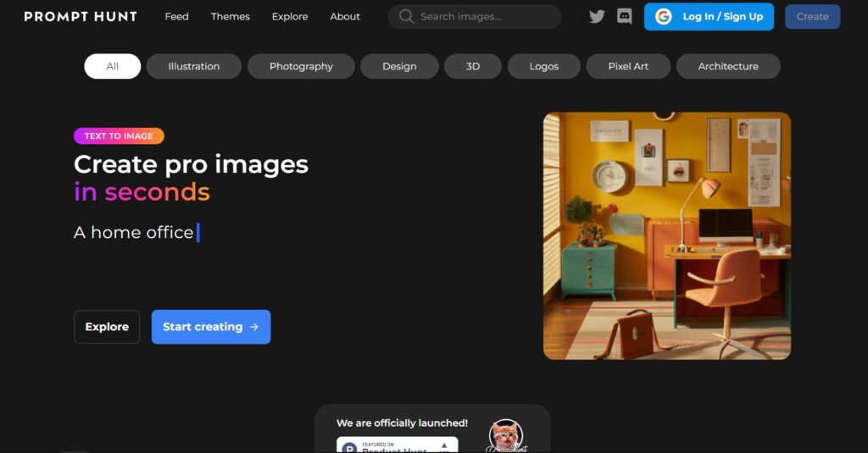Open the Feed page

tap(176, 16)
